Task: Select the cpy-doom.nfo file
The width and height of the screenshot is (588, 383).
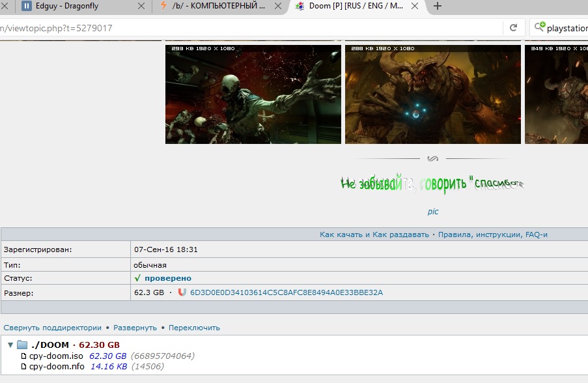Action: [57, 367]
